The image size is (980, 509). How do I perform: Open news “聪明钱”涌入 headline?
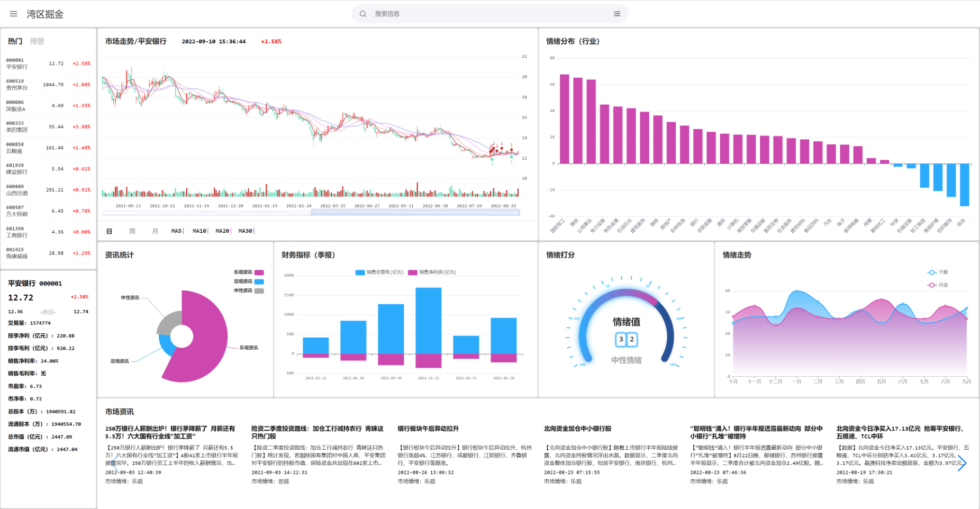pyautogui.click(x=756, y=432)
